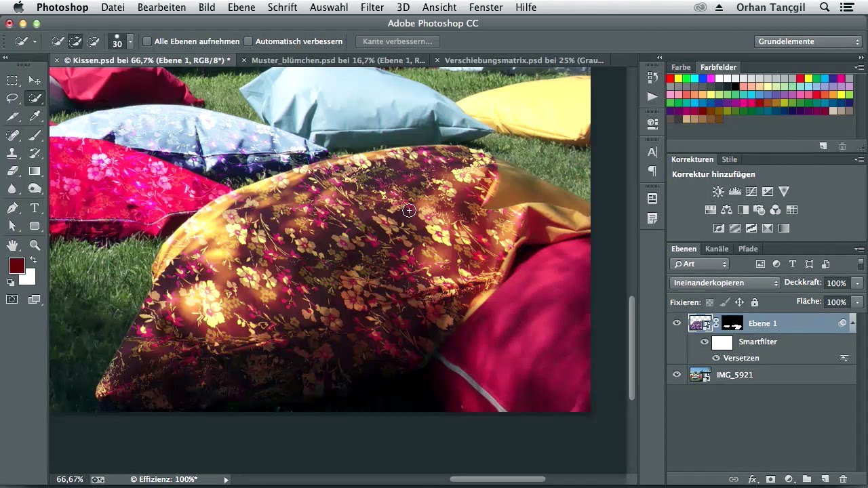Select the Spot Healing Brush tool

tap(12, 135)
